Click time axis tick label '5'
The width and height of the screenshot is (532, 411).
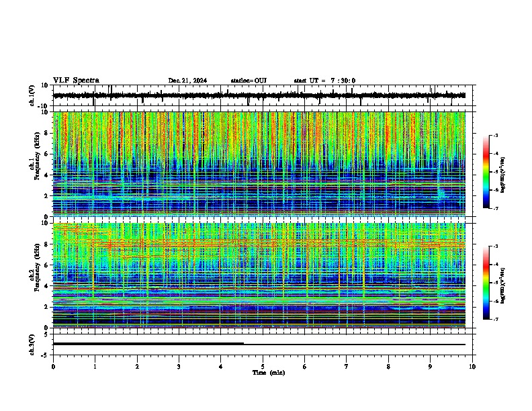tap(263, 367)
